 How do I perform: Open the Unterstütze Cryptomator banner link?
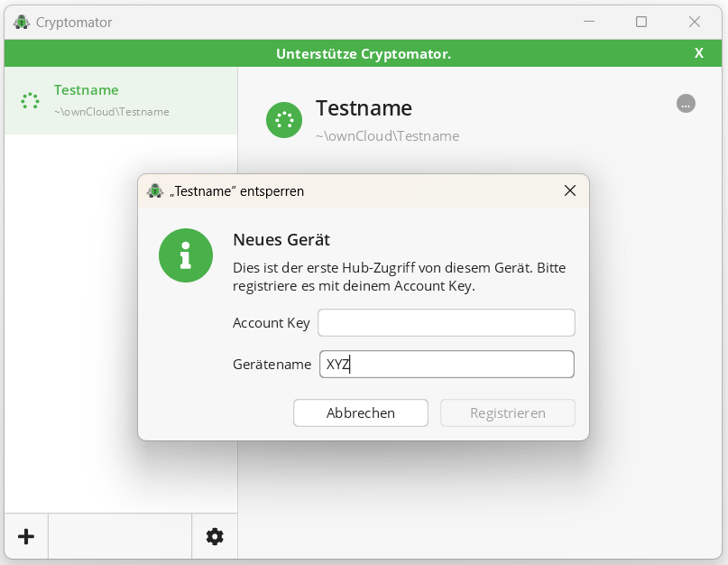click(364, 54)
